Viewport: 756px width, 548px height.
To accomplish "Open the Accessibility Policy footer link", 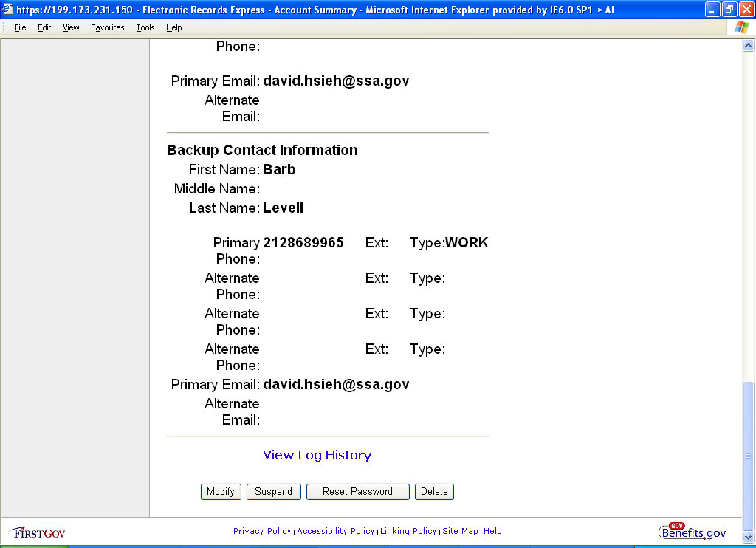I will tap(335, 531).
